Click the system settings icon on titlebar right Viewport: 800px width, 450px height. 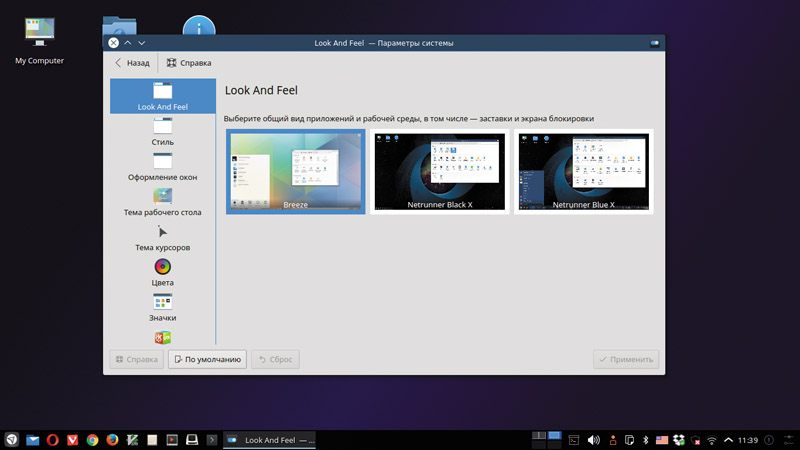tap(655, 43)
